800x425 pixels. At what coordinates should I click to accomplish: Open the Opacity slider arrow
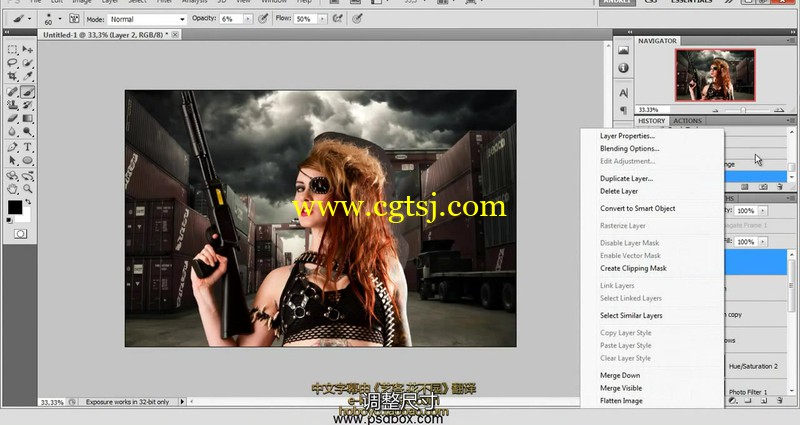(248, 19)
